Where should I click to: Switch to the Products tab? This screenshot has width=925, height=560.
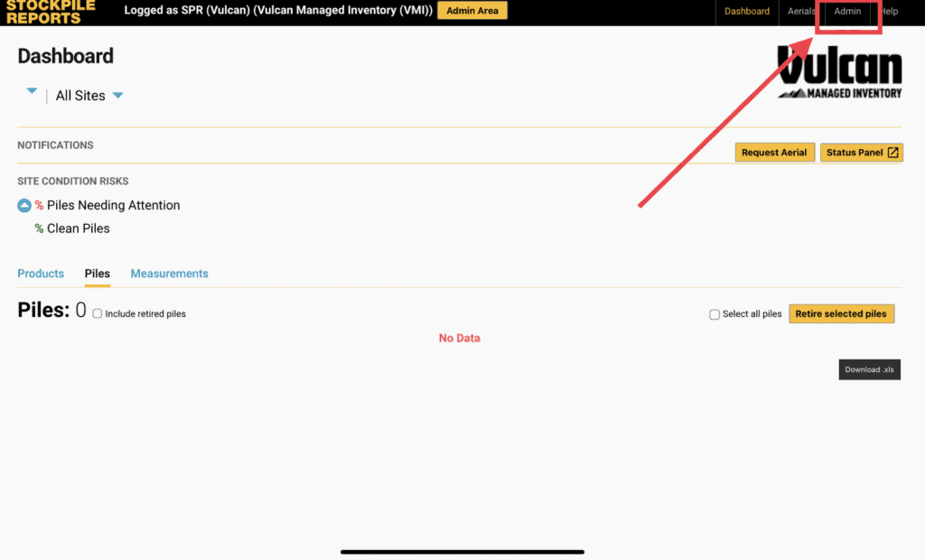pyautogui.click(x=41, y=274)
